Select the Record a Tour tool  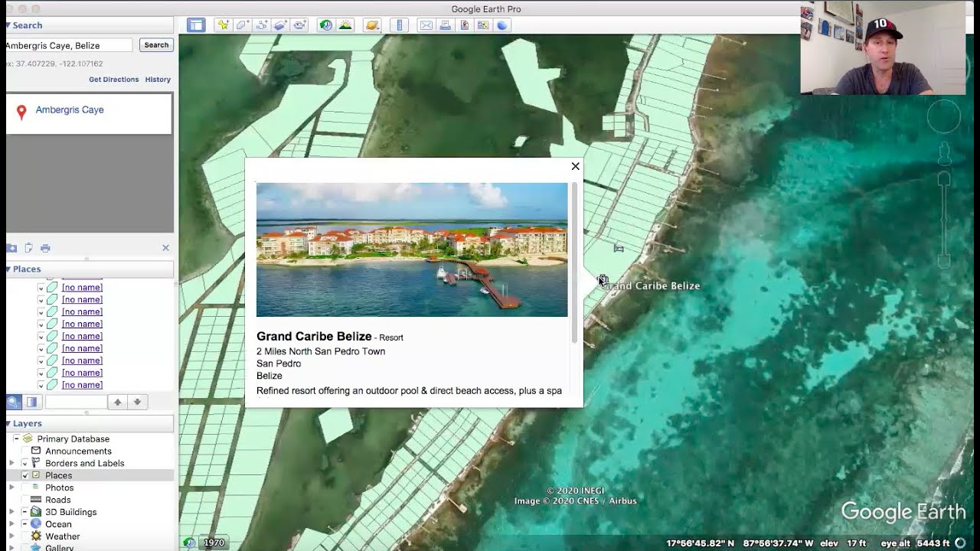pos(299,25)
